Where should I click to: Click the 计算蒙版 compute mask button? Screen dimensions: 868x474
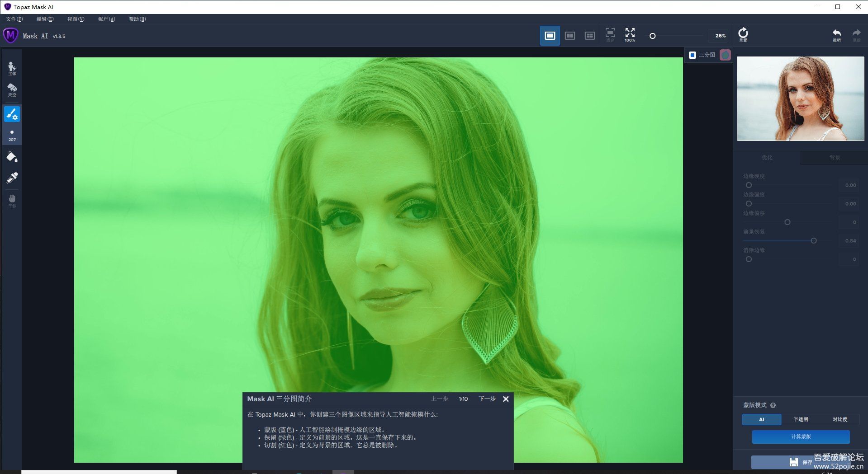800,436
